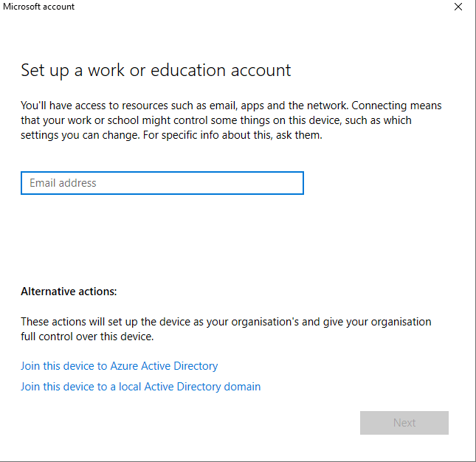The image size is (476, 462).
Task: Click the empty title bar area beside the window title
Action: (x=258, y=7)
